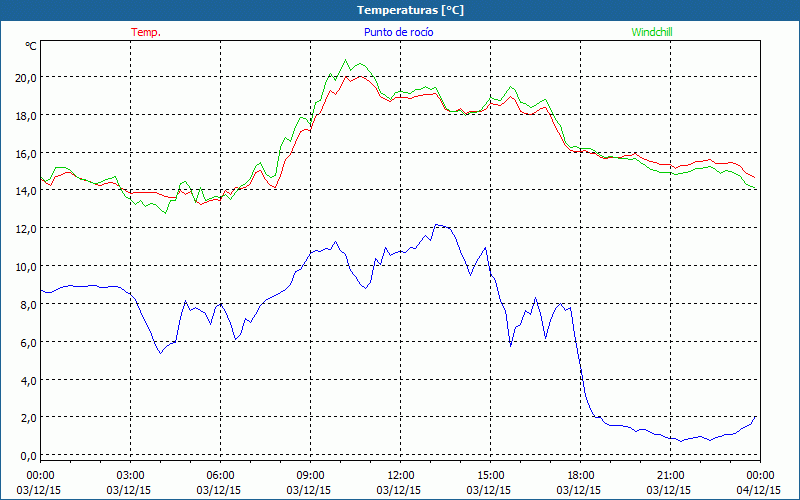Image resolution: width=800 pixels, height=500 pixels.
Task: Click the 09:00 time axis label
Action: pyautogui.click(x=310, y=476)
